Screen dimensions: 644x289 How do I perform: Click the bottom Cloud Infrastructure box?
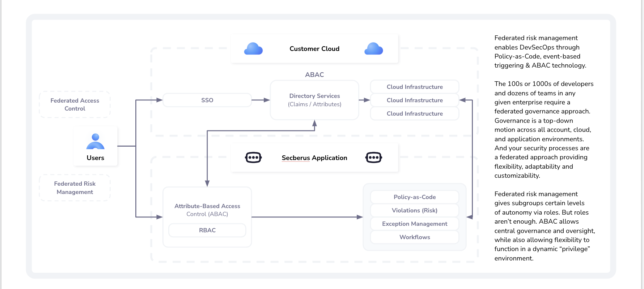[415, 113]
